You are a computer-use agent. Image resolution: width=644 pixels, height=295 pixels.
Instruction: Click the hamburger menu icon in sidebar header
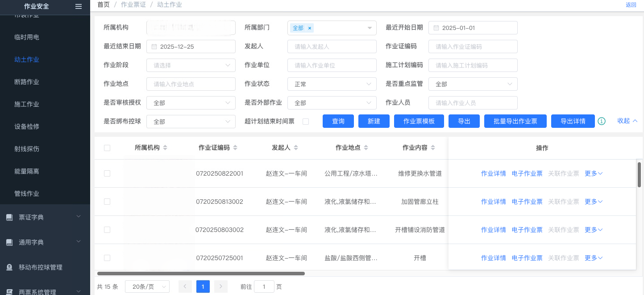click(x=79, y=6)
